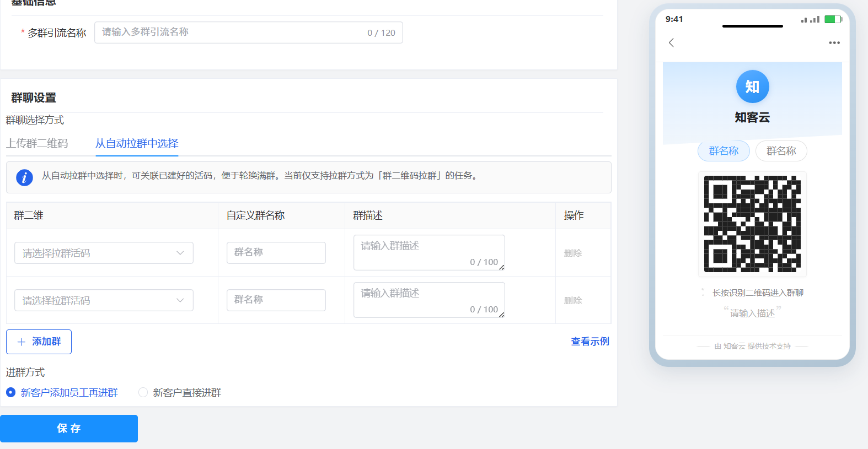Focus the 多群引流名称 input field
Image resolution: width=868 pixels, height=449 pixels.
[249, 33]
